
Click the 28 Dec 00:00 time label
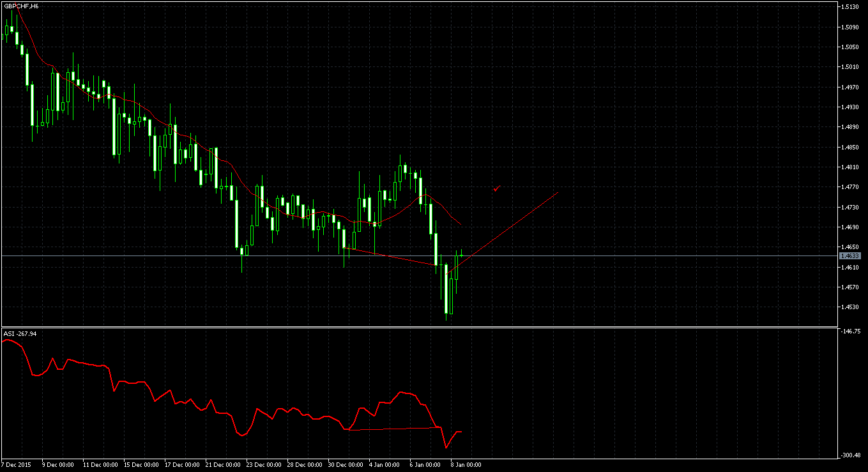[305, 464]
